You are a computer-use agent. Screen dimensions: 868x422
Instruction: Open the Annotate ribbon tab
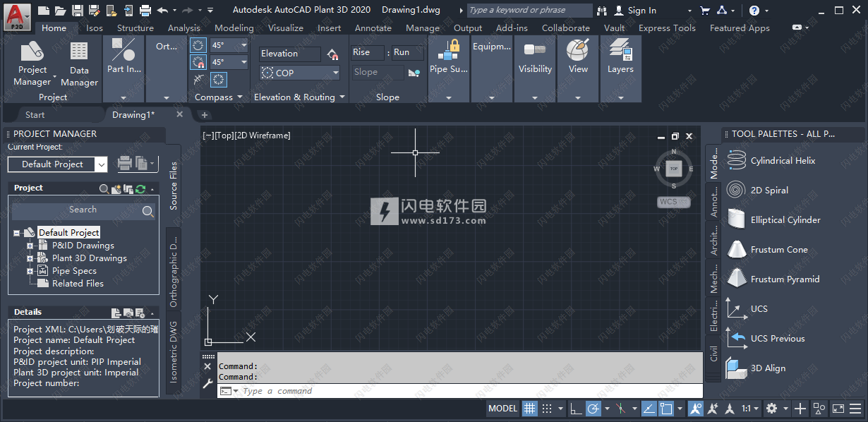pos(373,28)
